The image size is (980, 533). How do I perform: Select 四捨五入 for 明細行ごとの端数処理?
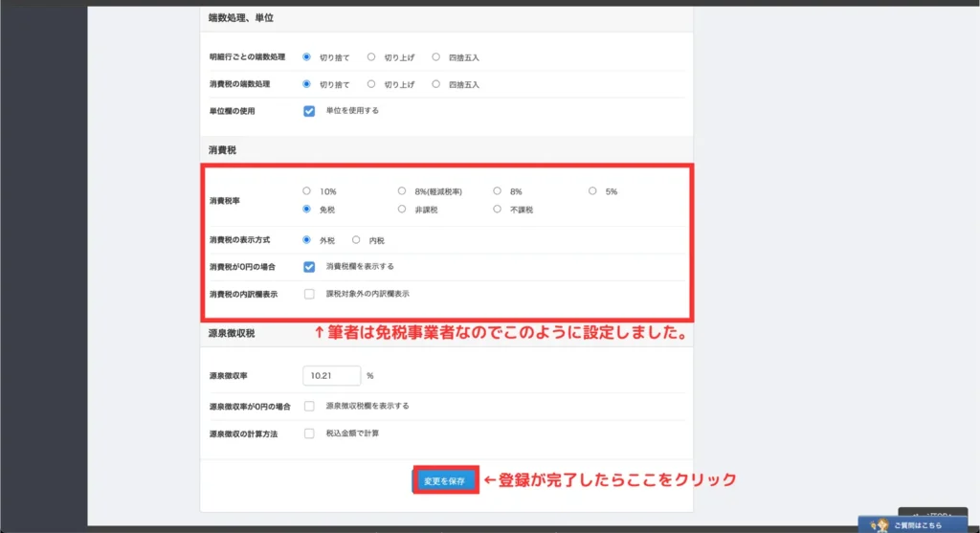click(x=436, y=57)
